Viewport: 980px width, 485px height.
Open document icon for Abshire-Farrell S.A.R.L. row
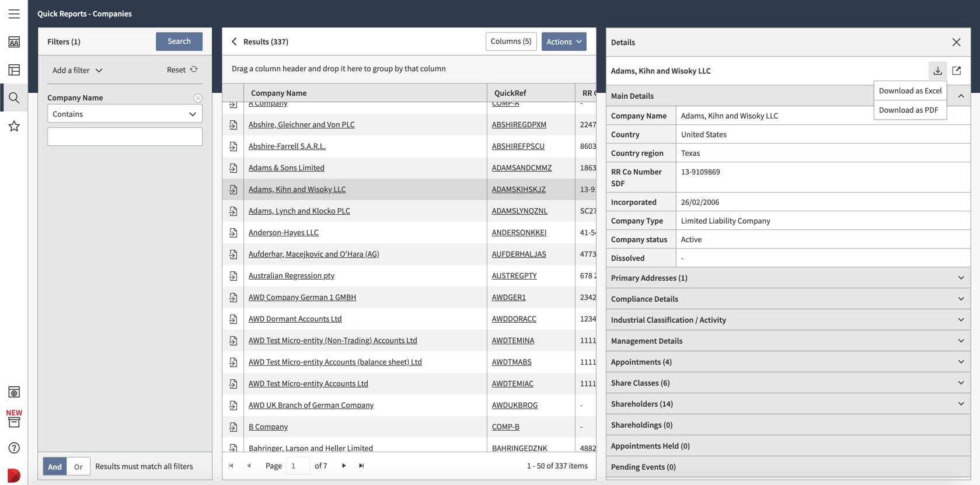pyautogui.click(x=233, y=146)
